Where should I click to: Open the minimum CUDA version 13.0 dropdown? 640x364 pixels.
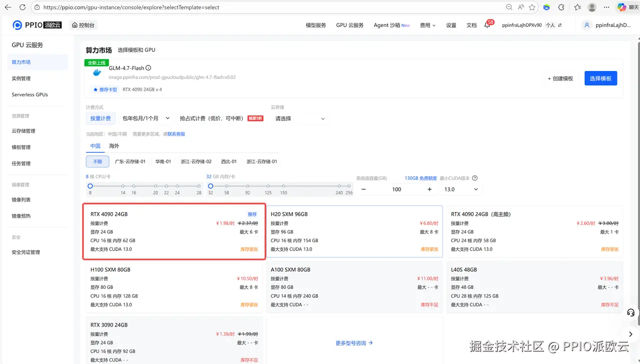click(461, 189)
